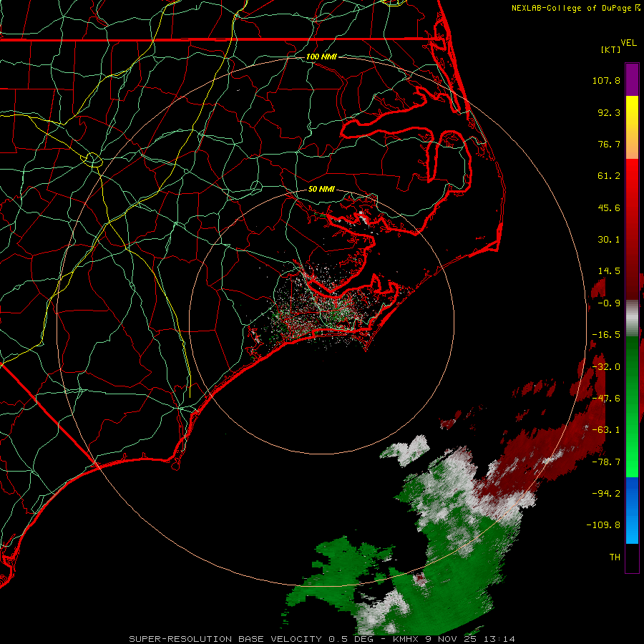Click the 100 NMI range ring label
The height and width of the screenshot is (644, 644).
click(x=321, y=57)
